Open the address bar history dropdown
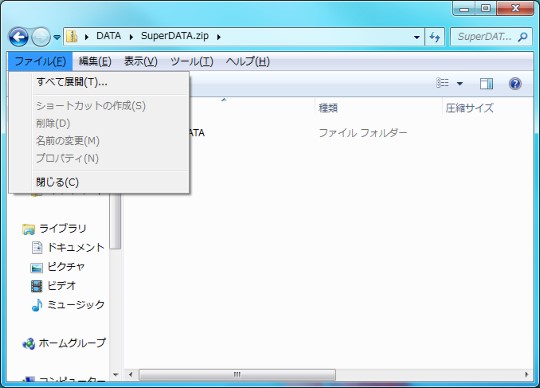Screen dimensions: 540x388 [417, 37]
